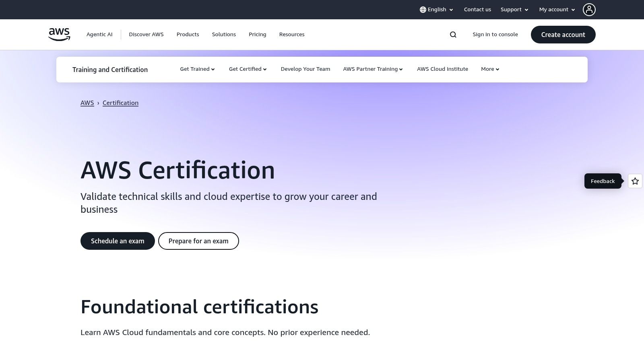
Task: Click the Create account button
Action: click(x=563, y=35)
